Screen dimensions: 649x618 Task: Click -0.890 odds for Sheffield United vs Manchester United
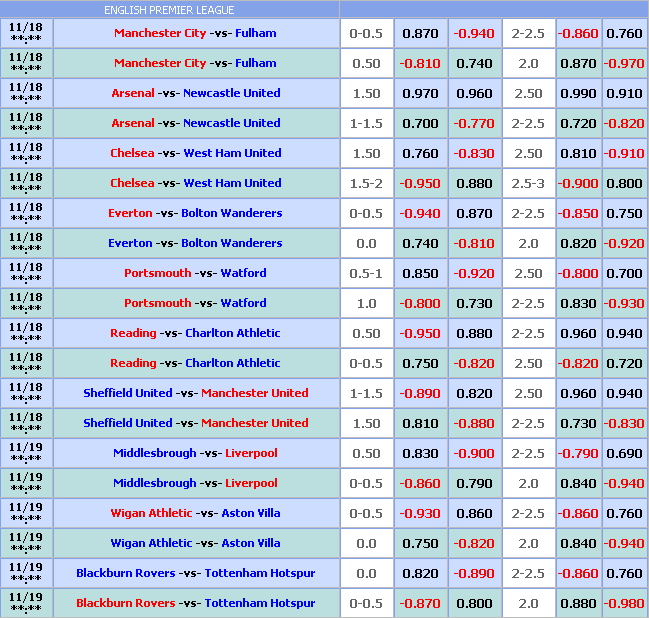click(420, 393)
